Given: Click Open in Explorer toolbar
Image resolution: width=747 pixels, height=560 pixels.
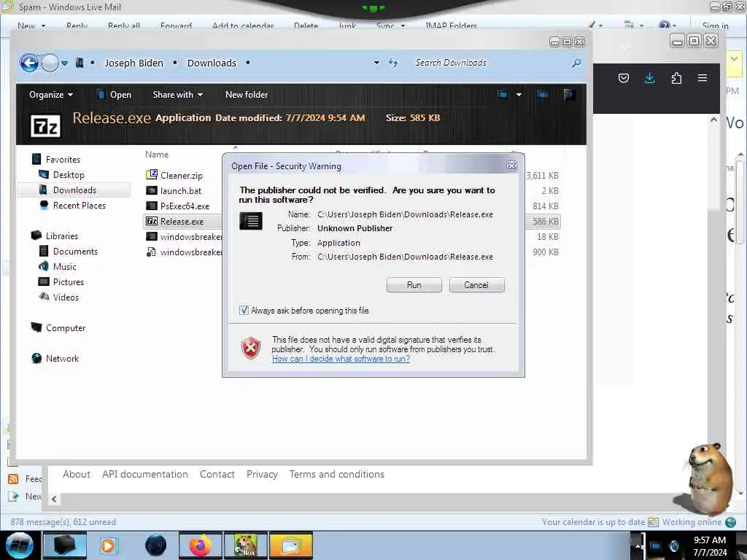Looking at the screenshot, I should tap(115, 95).
